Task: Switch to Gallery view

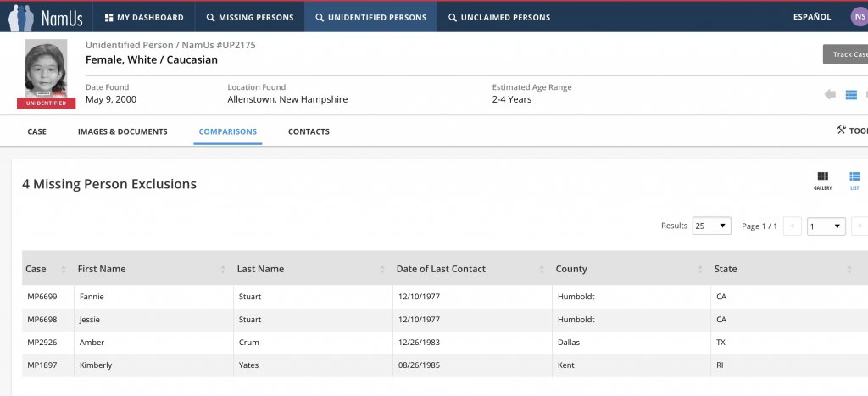Action: point(822,180)
